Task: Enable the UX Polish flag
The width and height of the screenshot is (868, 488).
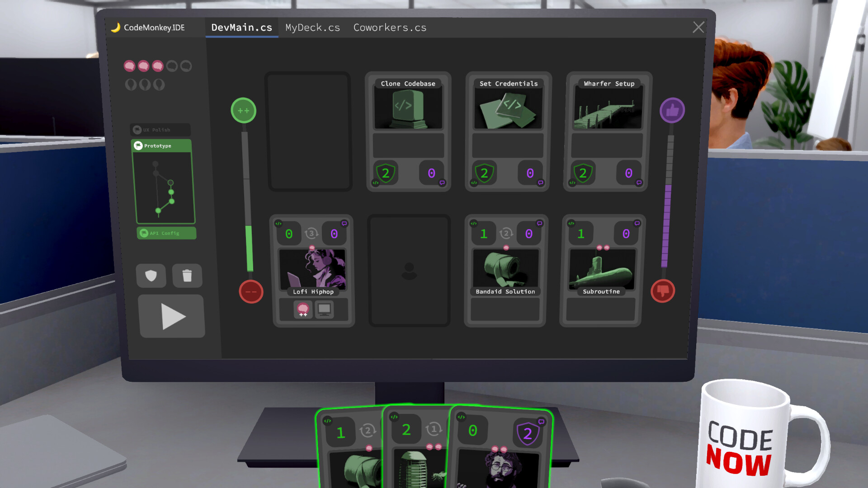Action: 160,130
